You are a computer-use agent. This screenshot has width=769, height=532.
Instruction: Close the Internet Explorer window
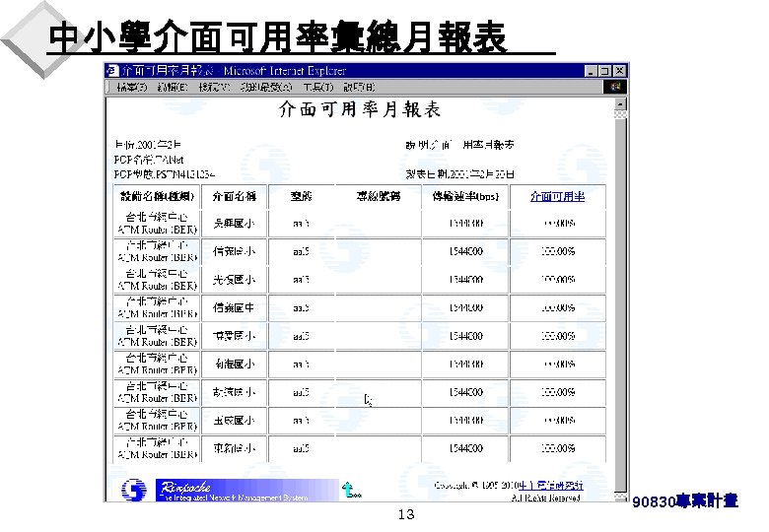pyautogui.click(x=619, y=71)
